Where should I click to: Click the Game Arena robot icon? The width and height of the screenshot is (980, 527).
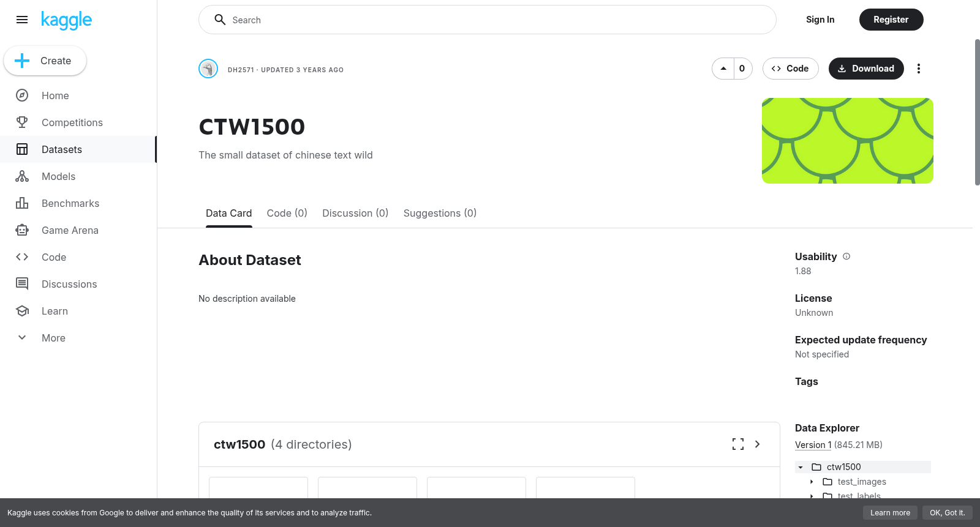[22, 230]
